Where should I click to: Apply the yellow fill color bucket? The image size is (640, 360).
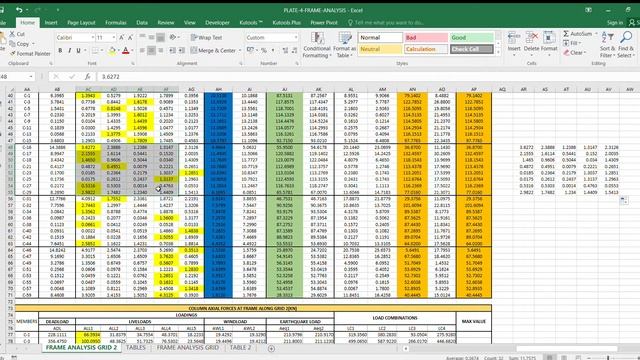[x=112, y=51]
